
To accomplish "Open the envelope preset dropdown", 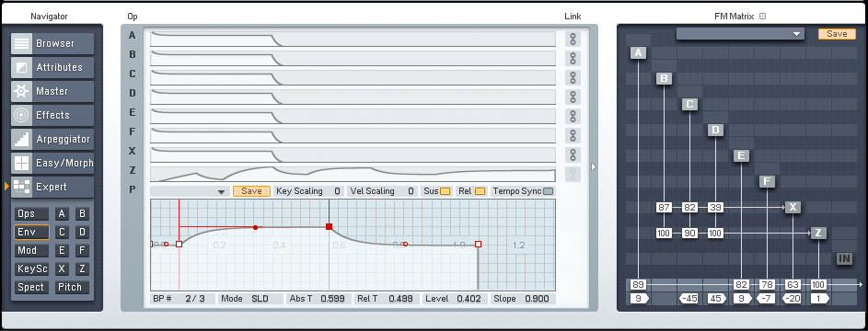I will tap(190, 191).
